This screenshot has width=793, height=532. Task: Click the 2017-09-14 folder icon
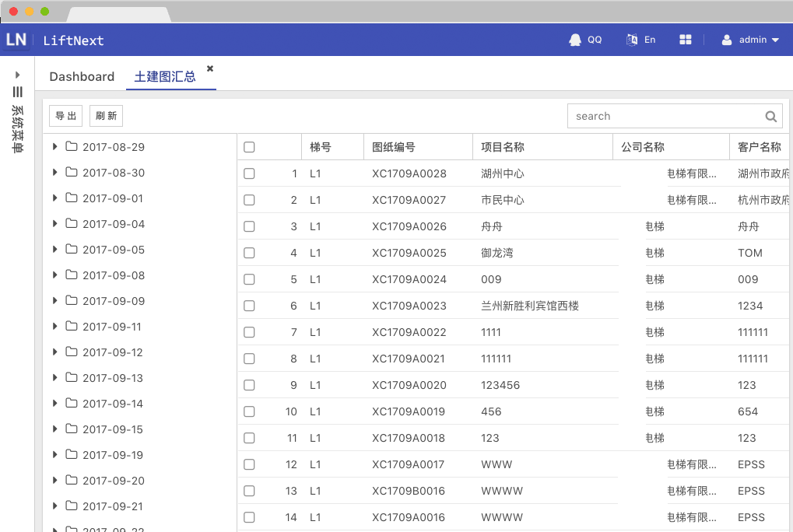click(x=72, y=403)
